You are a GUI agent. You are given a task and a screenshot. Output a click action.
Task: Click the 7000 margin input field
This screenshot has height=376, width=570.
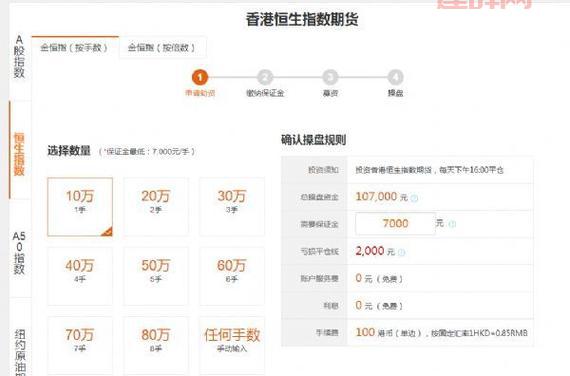(x=395, y=224)
